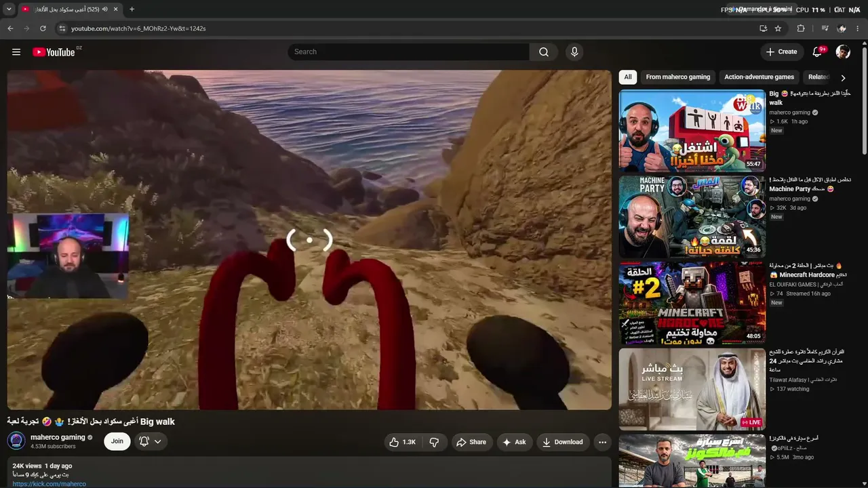Click the search magnifier button

(x=544, y=52)
